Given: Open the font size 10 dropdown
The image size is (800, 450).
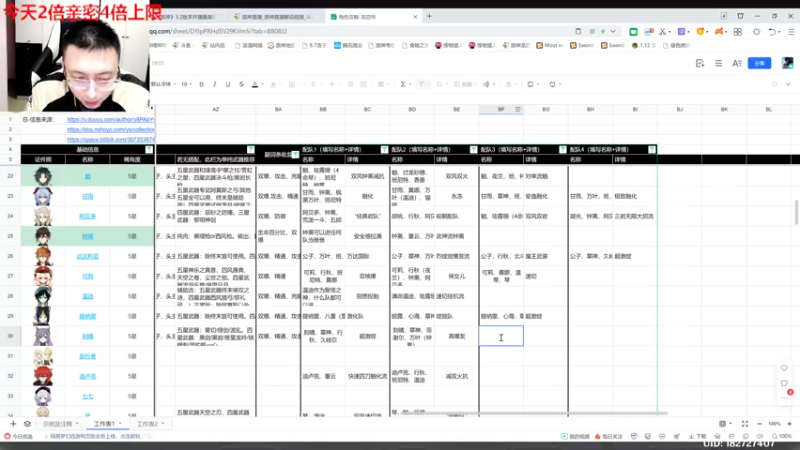Looking at the screenshot, I should point(186,84).
